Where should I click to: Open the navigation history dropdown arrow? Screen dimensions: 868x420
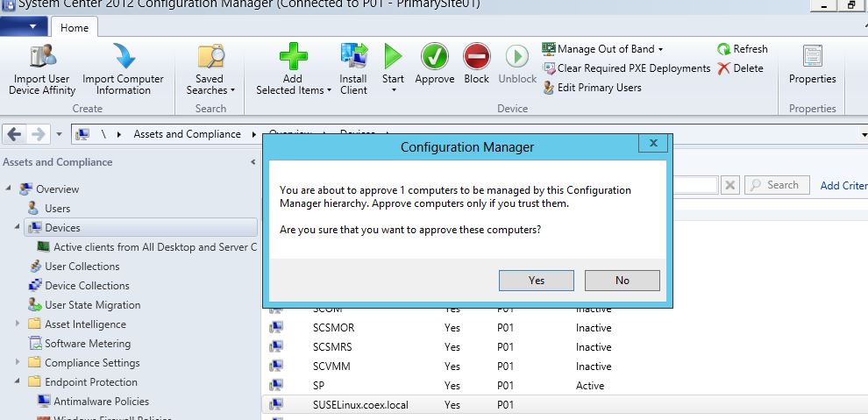pyautogui.click(x=60, y=134)
